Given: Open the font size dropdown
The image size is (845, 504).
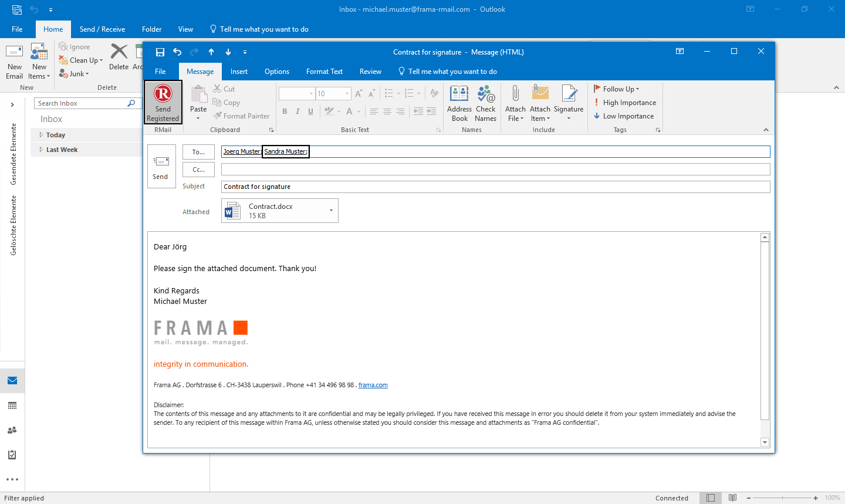Looking at the screenshot, I should pos(347,94).
